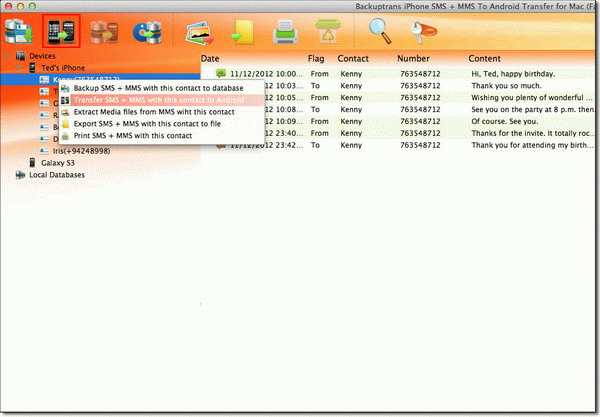Click the magnifying glass search toolbar icon

click(x=380, y=31)
